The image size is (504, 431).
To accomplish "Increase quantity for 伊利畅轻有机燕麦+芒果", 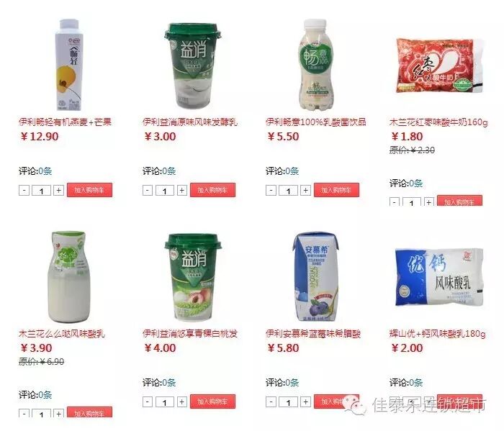I will [58, 191].
